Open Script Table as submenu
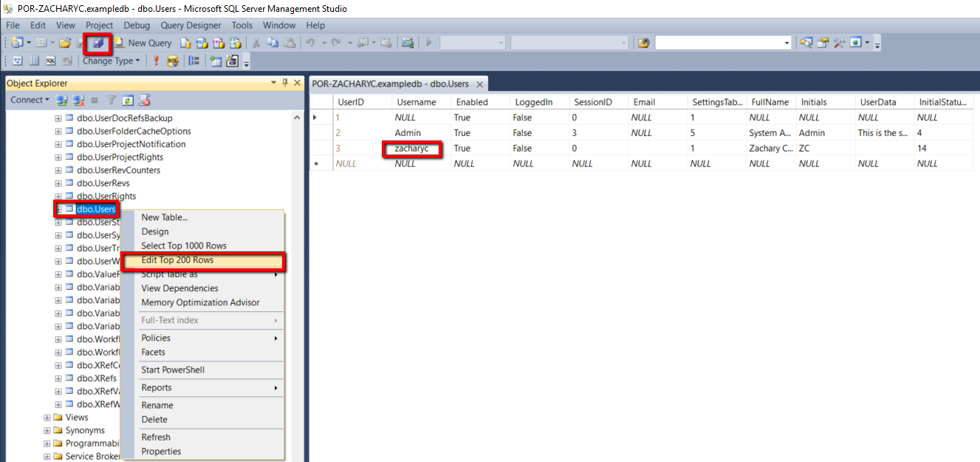980x462 pixels. point(203,274)
